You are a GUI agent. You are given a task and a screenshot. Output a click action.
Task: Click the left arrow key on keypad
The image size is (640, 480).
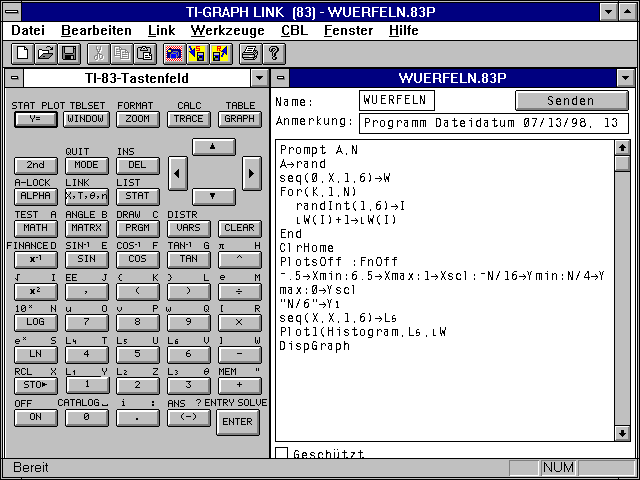tap(178, 173)
